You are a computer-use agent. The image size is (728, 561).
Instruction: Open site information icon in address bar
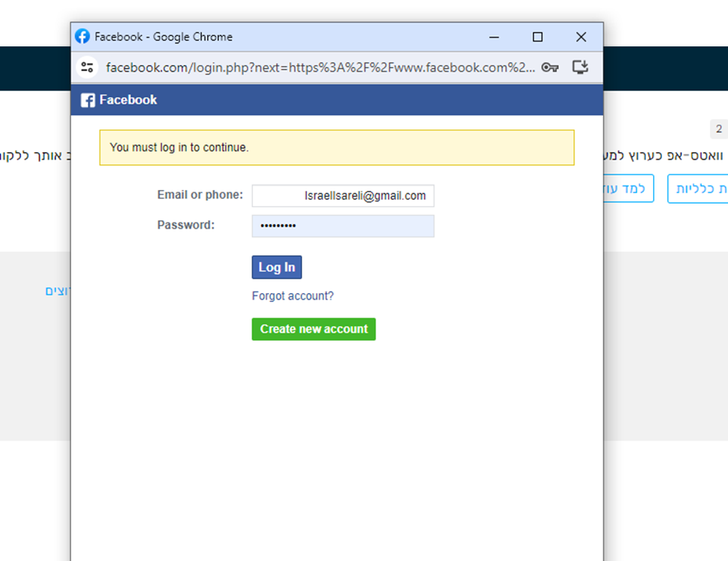(x=87, y=67)
